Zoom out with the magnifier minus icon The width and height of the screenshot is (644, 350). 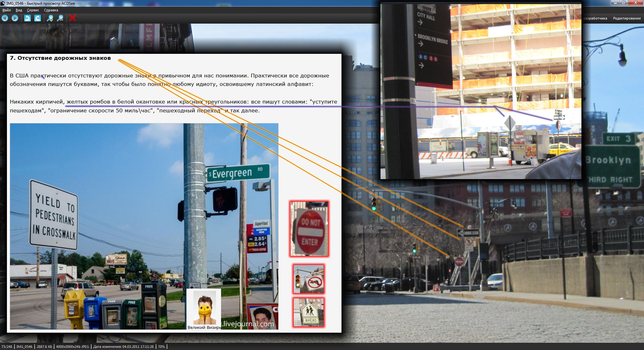coord(60,18)
